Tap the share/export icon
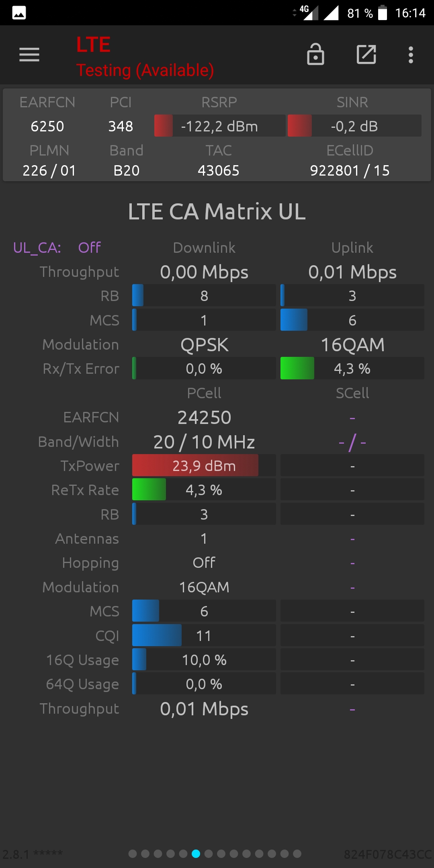Image resolution: width=434 pixels, height=868 pixels. (366, 55)
